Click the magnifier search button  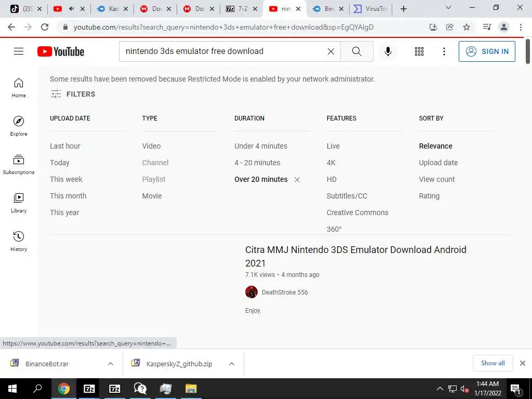point(356,51)
